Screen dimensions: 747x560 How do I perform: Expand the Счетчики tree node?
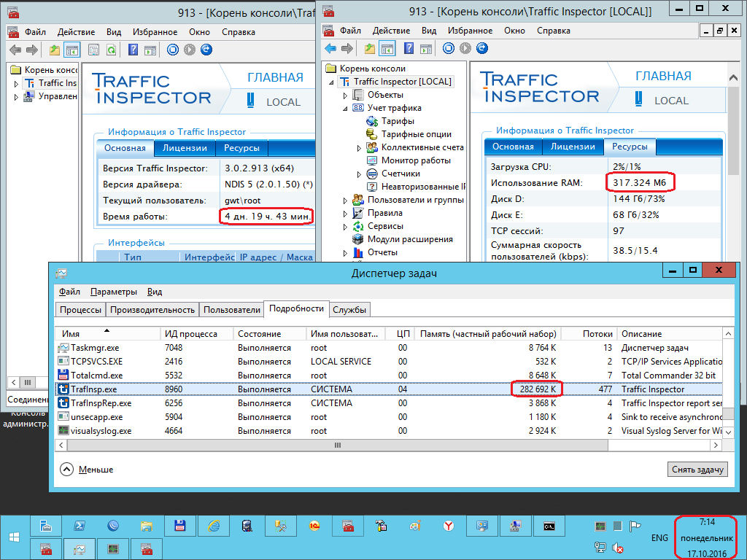tap(359, 174)
